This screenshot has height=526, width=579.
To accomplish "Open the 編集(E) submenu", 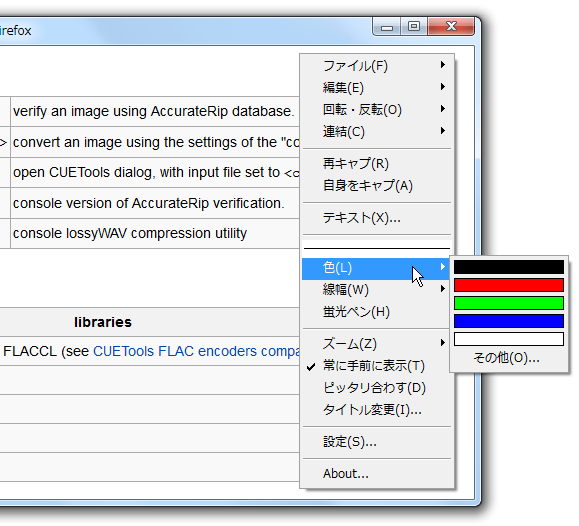I will 376,88.
